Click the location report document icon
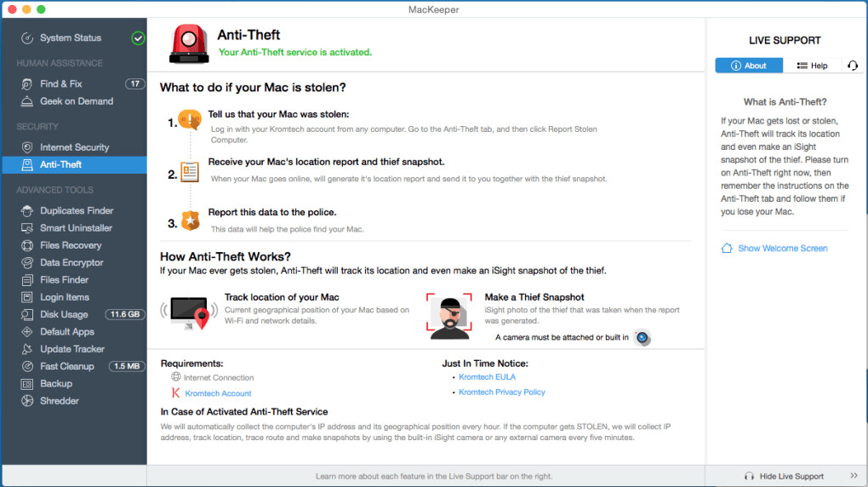Screen dimensions: 868x487 pos(190,172)
